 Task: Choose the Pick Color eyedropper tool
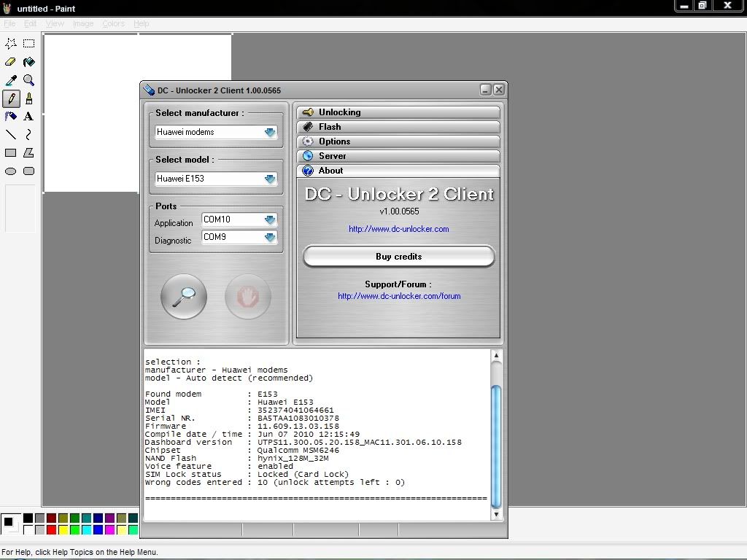pyautogui.click(x=11, y=80)
